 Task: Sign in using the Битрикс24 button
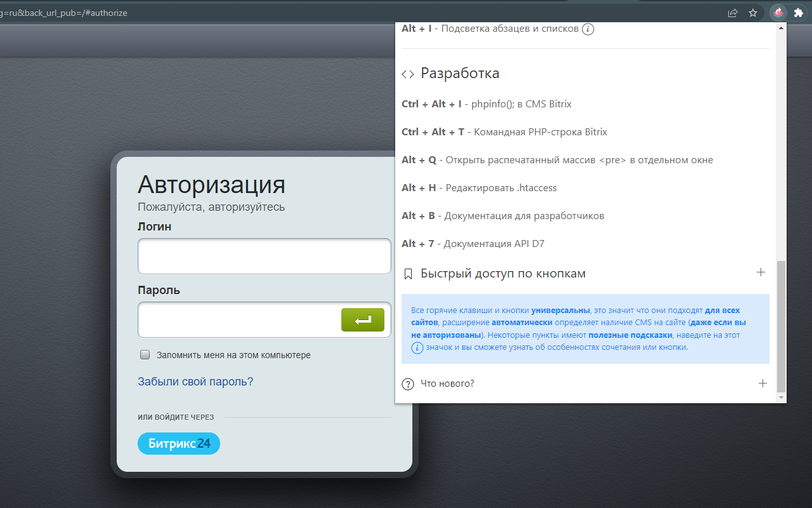point(178,444)
